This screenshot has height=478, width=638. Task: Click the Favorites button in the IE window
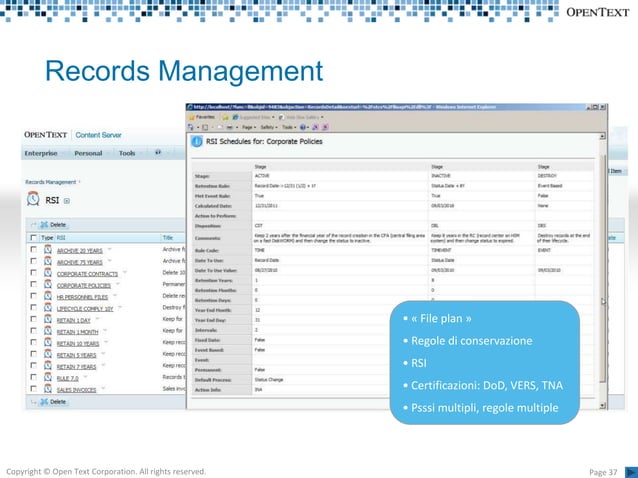click(202, 117)
